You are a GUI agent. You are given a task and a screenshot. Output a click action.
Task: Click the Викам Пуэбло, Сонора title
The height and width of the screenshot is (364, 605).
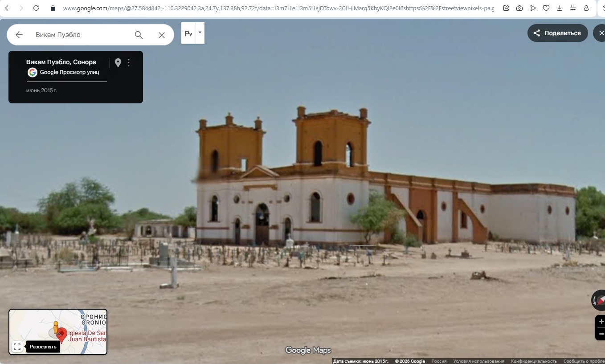pyautogui.click(x=61, y=62)
